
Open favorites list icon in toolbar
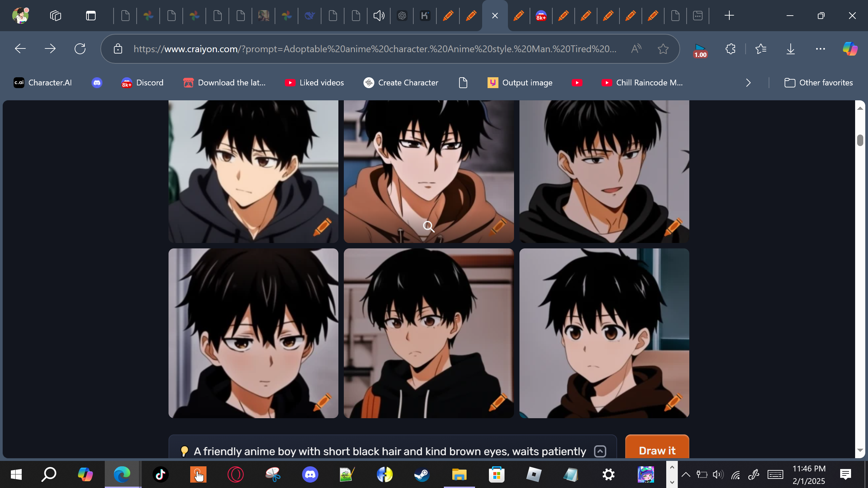pyautogui.click(x=761, y=49)
